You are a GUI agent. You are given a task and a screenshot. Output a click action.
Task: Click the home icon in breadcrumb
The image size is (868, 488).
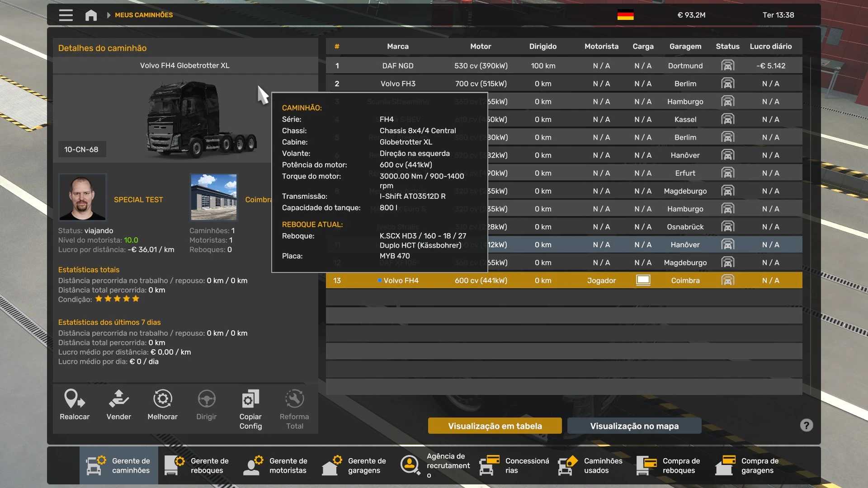[91, 15]
